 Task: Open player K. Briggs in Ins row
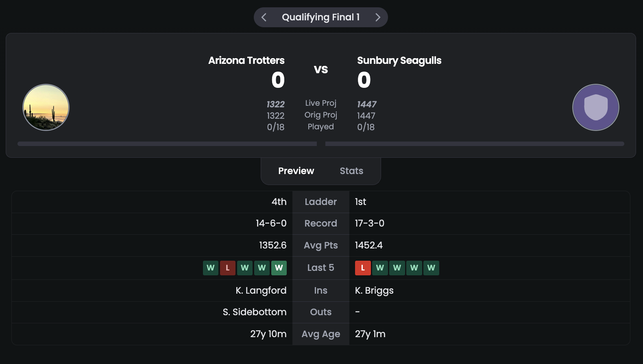click(x=374, y=290)
